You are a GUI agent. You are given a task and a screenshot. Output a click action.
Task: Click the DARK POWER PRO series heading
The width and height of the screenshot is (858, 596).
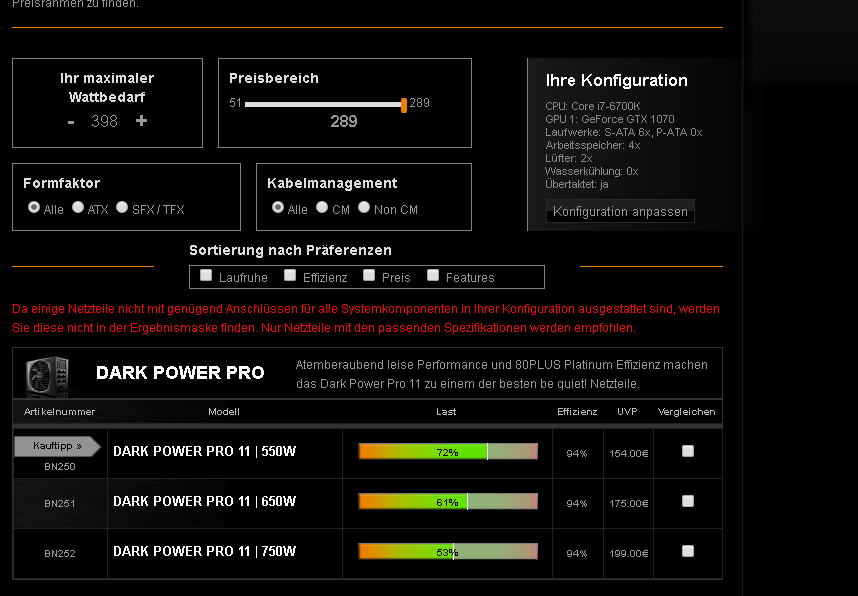point(180,373)
